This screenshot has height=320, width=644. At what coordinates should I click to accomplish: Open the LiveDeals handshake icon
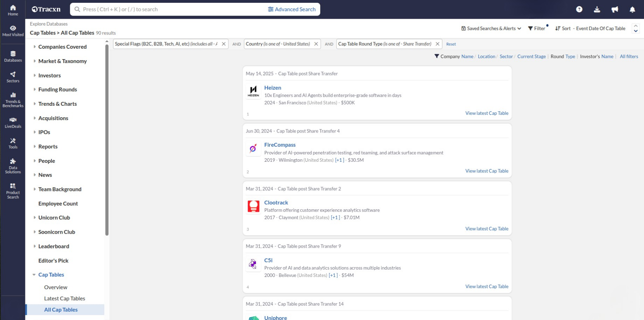[x=13, y=122]
